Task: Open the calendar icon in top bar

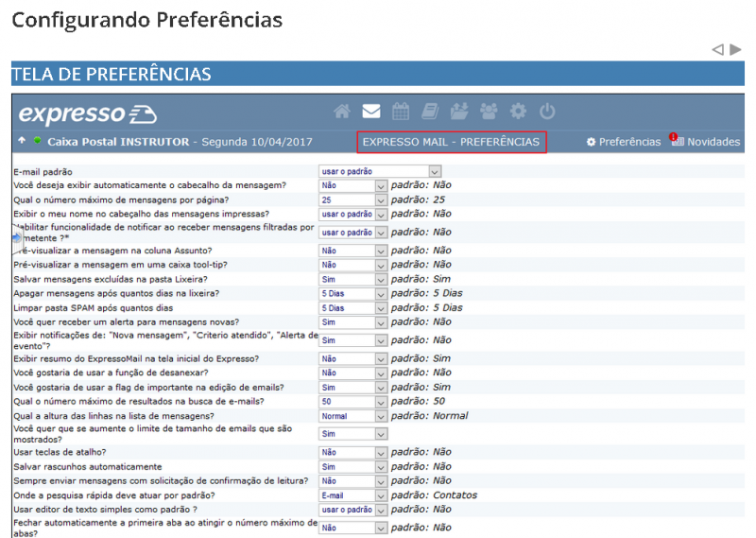Action: click(401, 112)
